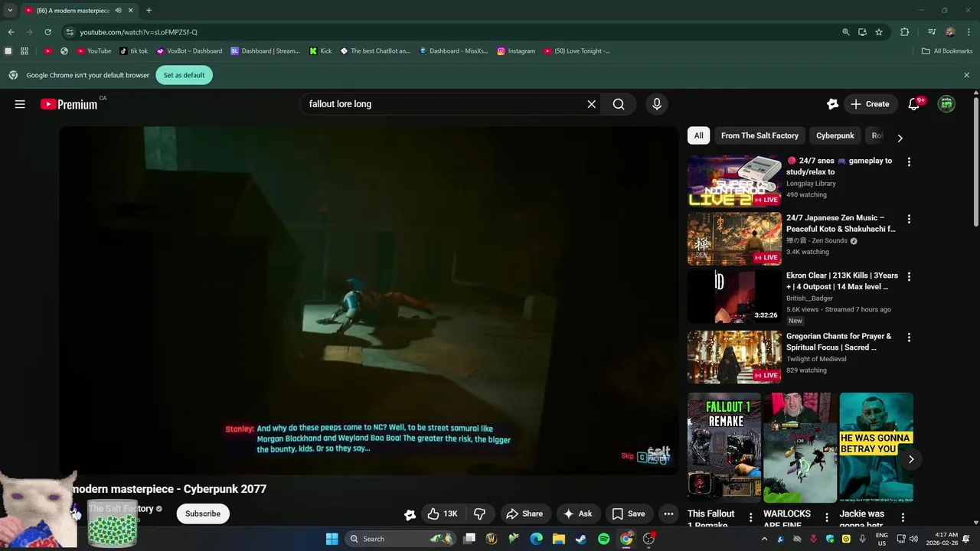The height and width of the screenshot is (551, 980).
Task: Open Spotify from the taskbar
Action: pyautogui.click(x=603, y=539)
